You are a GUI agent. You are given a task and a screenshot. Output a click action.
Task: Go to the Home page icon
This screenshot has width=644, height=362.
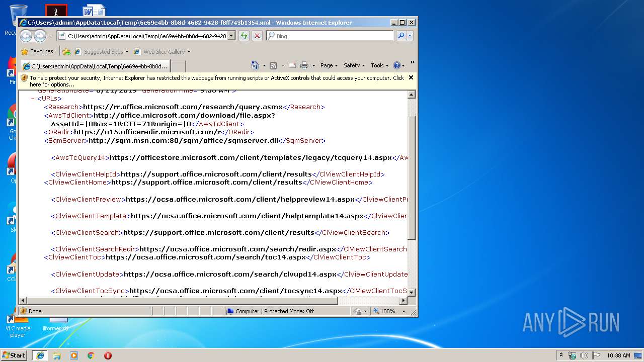[x=255, y=65]
